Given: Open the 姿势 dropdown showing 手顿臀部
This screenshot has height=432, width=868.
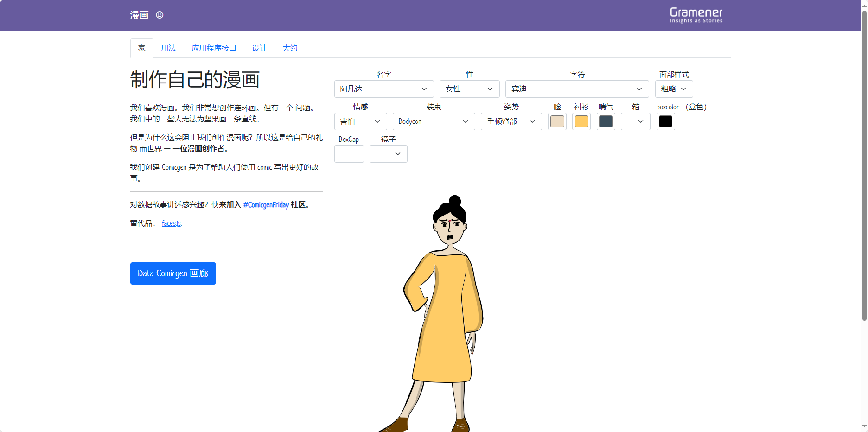Looking at the screenshot, I should tap(511, 121).
